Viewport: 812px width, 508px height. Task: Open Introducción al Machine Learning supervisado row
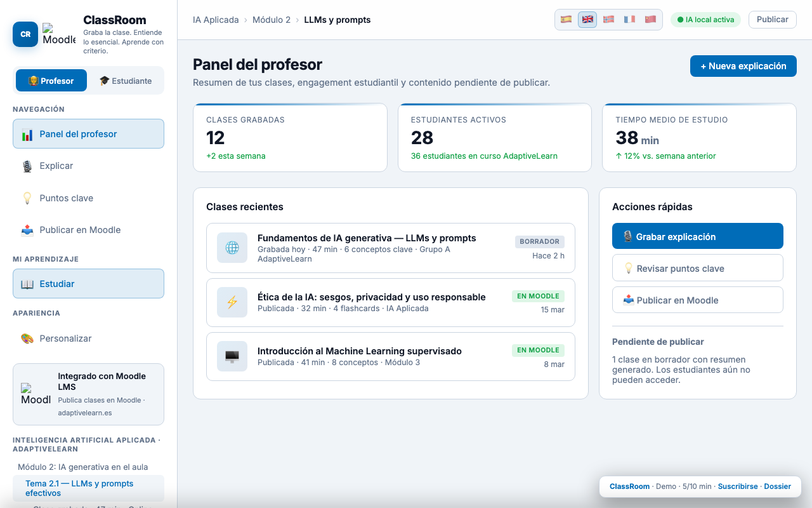pos(391,356)
